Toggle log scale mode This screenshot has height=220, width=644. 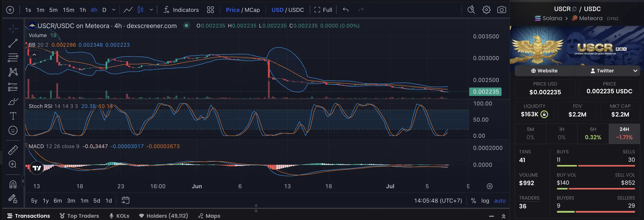(x=485, y=201)
